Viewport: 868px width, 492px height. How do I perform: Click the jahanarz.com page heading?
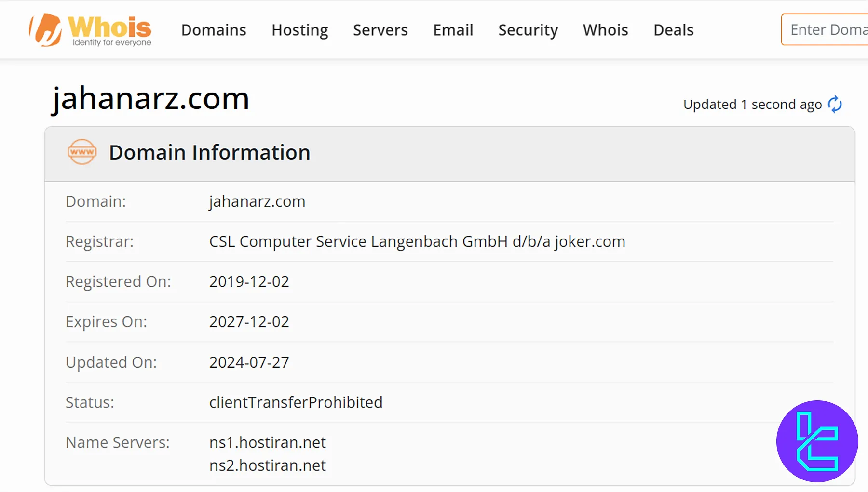[150, 99]
